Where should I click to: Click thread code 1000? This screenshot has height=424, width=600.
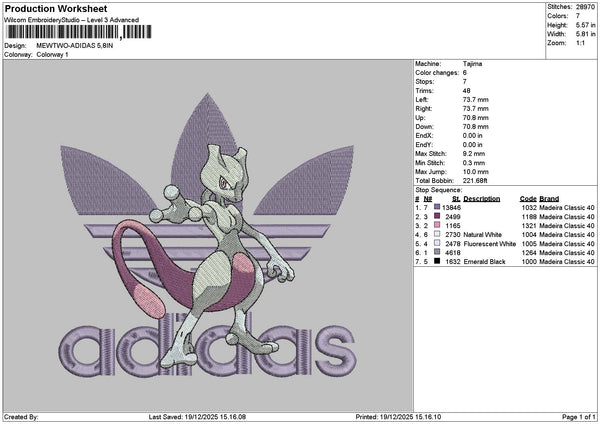point(529,262)
